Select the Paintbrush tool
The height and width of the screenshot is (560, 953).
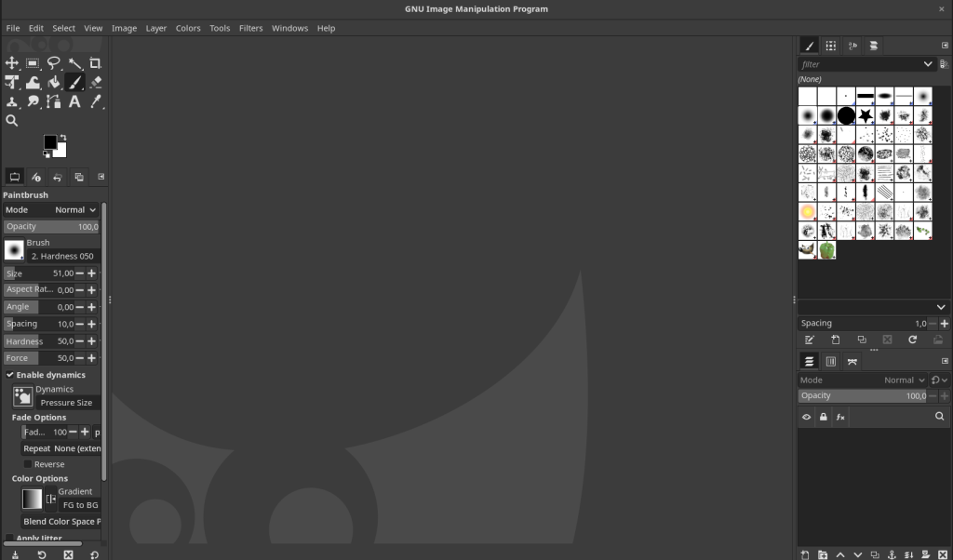click(74, 83)
